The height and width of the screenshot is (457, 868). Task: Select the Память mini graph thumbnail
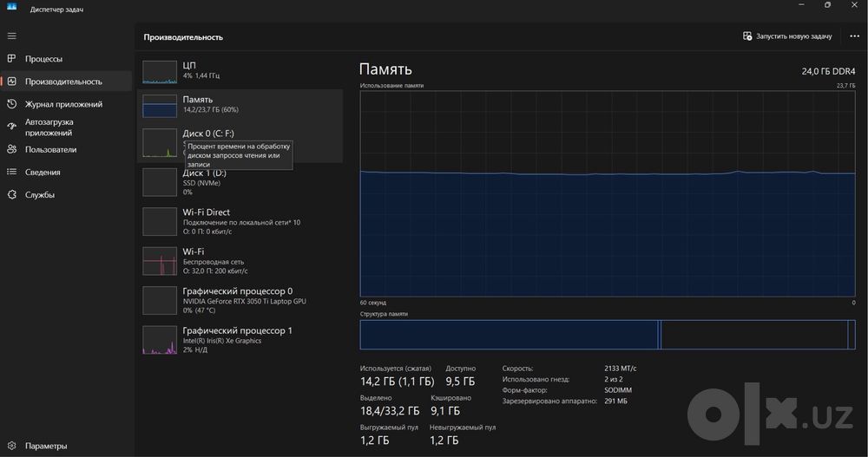coord(160,106)
